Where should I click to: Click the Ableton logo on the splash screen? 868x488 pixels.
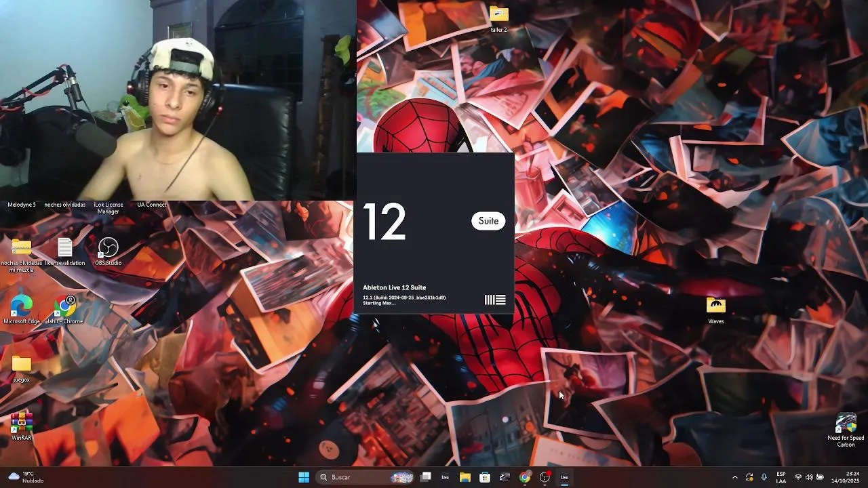[x=495, y=300]
